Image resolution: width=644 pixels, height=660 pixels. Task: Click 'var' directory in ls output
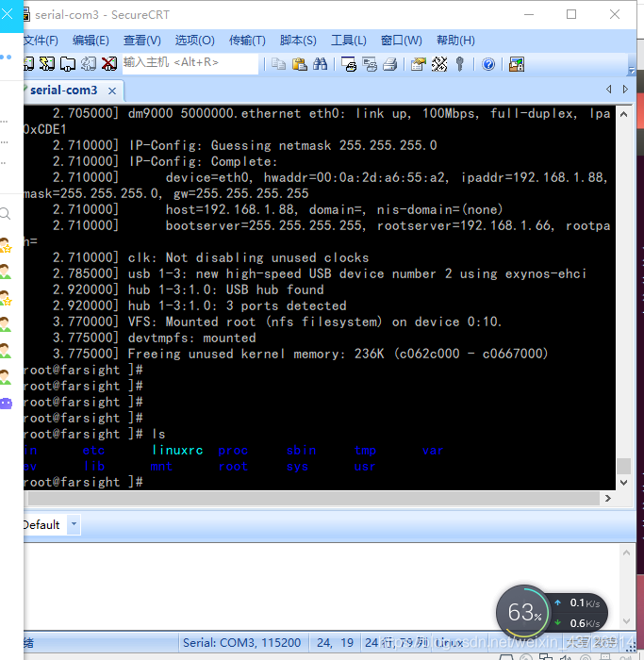click(x=433, y=451)
